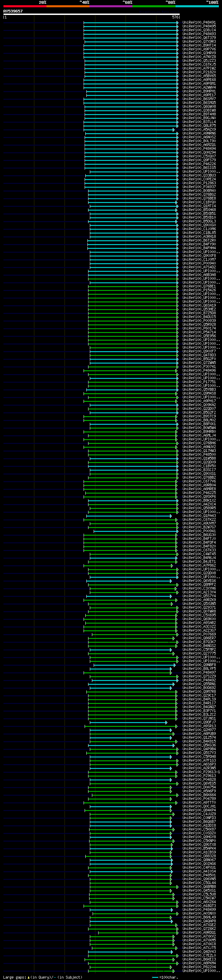Click the UniRef100_Q3HRV9 label

tap(199, 53)
